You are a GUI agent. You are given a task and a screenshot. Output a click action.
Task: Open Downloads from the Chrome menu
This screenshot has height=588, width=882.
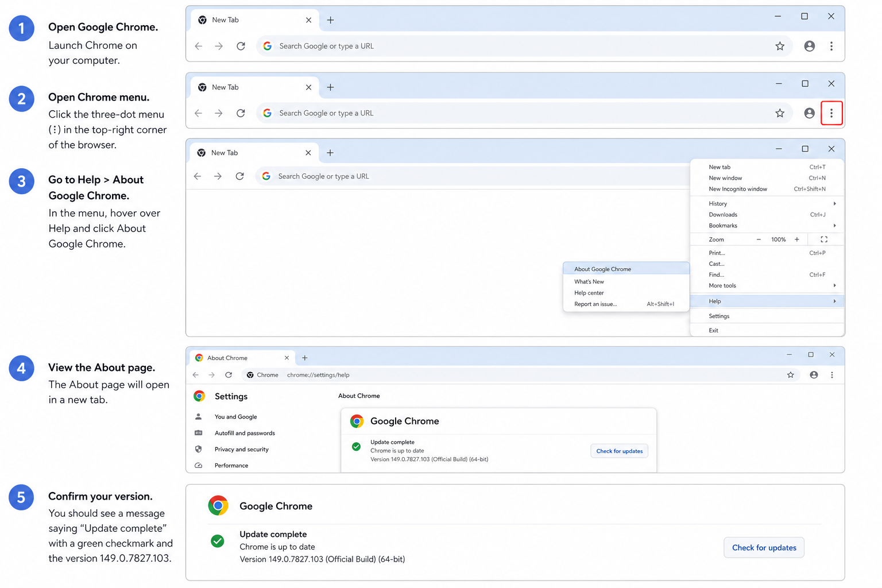point(768,215)
